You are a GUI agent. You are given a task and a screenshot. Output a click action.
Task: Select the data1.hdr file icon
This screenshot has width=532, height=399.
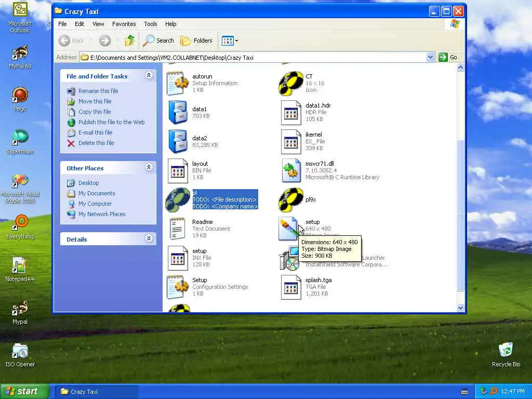click(x=291, y=113)
